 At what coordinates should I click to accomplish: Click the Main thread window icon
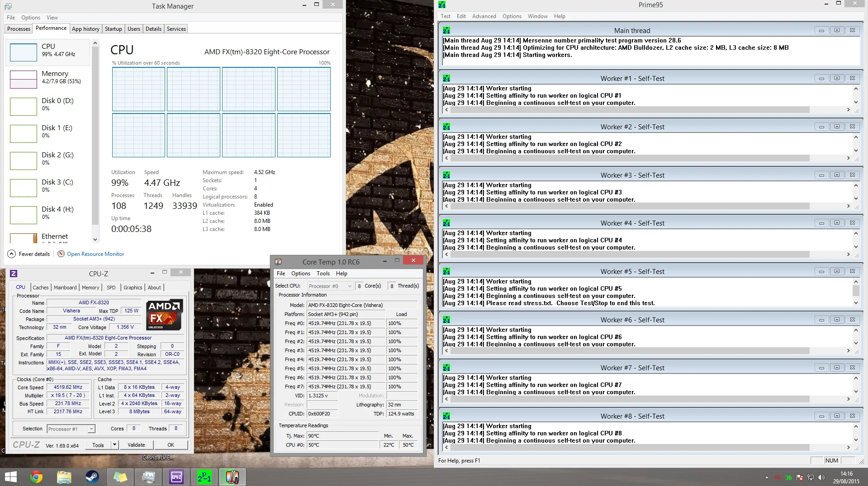pyautogui.click(x=446, y=30)
